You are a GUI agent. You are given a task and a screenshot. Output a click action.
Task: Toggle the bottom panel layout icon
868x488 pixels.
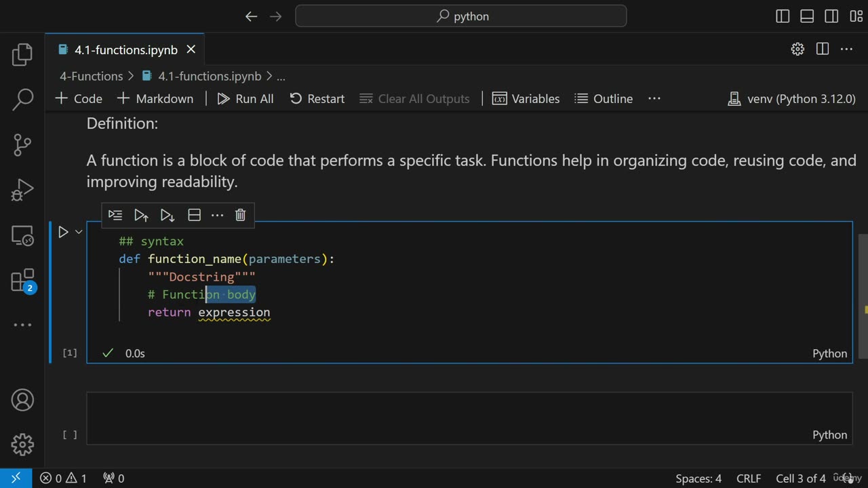807,16
